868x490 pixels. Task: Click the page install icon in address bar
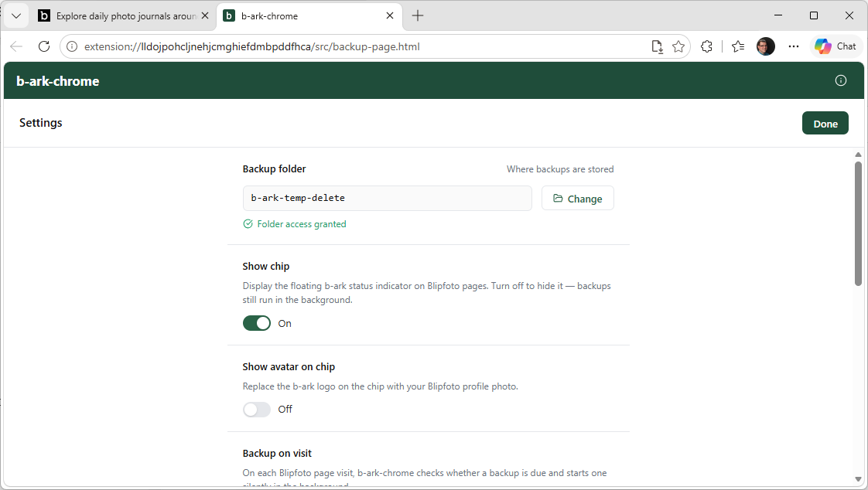pos(657,46)
